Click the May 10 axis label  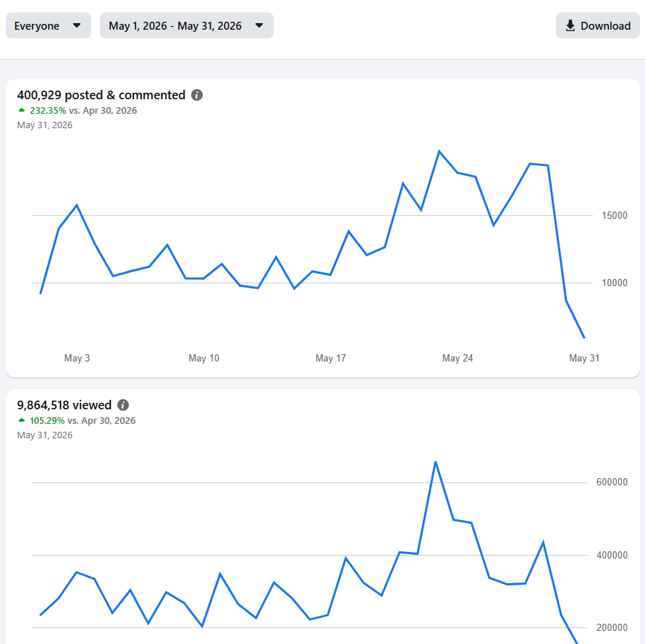pyautogui.click(x=203, y=359)
